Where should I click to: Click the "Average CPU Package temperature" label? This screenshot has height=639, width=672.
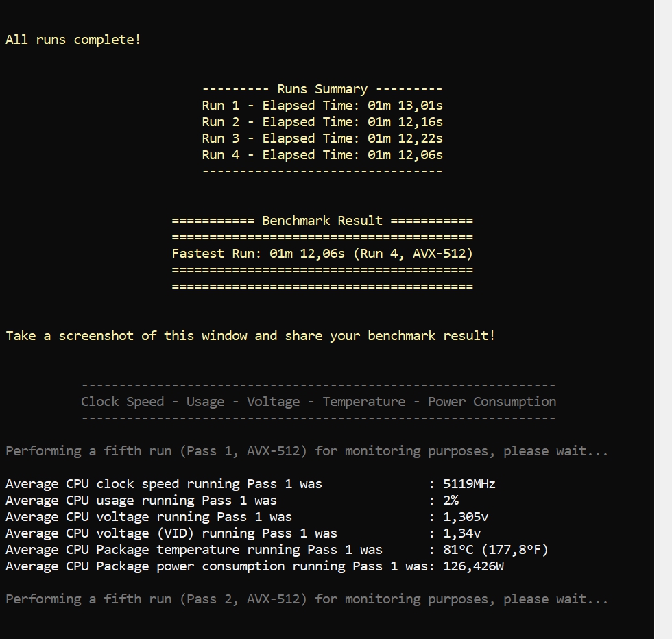click(193, 550)
